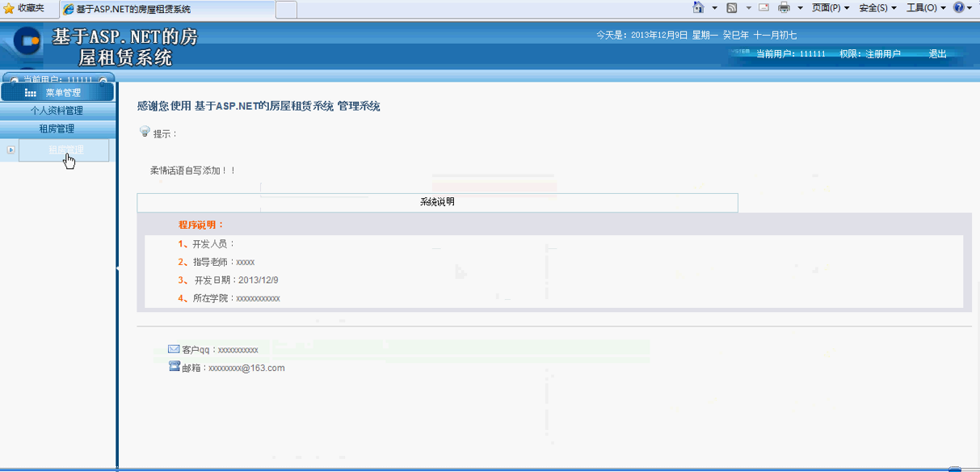Click 权限：注册用户 in header bar
This screenshot has width=980, height=472.
tap(870, 54)
